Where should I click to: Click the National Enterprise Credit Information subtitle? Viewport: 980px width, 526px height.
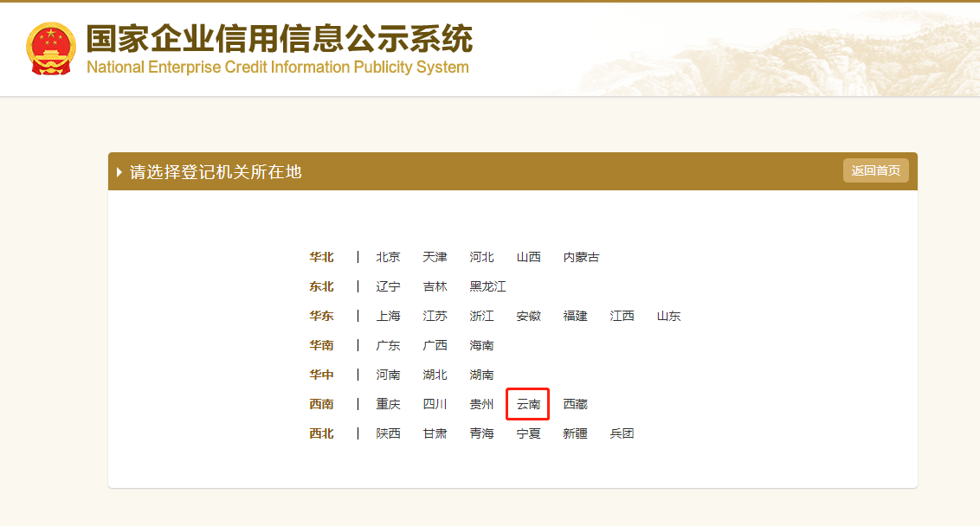pyautogui.click(x=278, y=67)
